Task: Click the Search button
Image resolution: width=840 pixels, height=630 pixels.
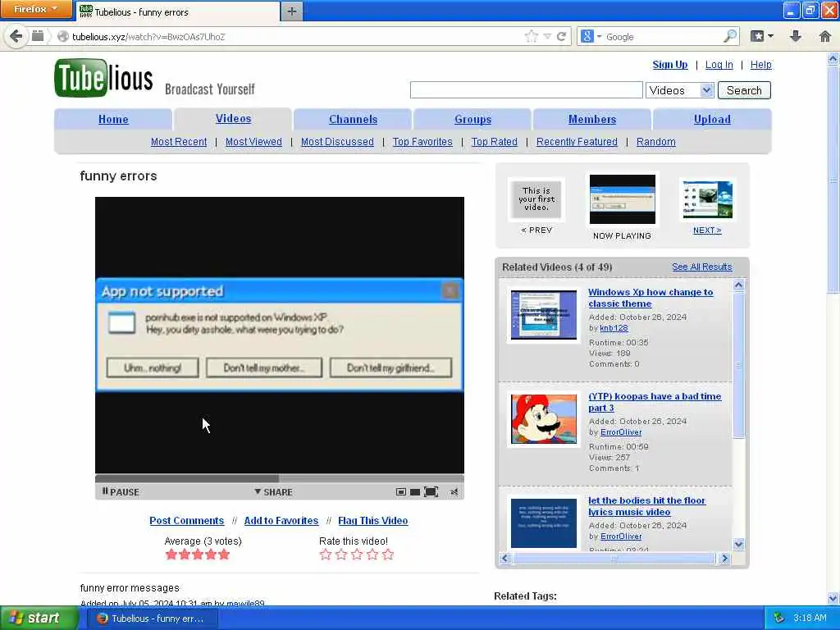Action: [x=744, y=90]
